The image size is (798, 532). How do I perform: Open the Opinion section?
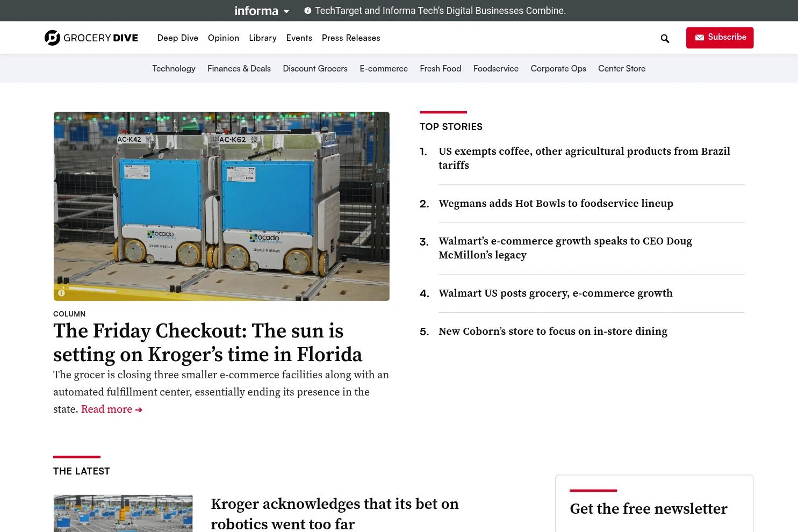pos(224,38)
